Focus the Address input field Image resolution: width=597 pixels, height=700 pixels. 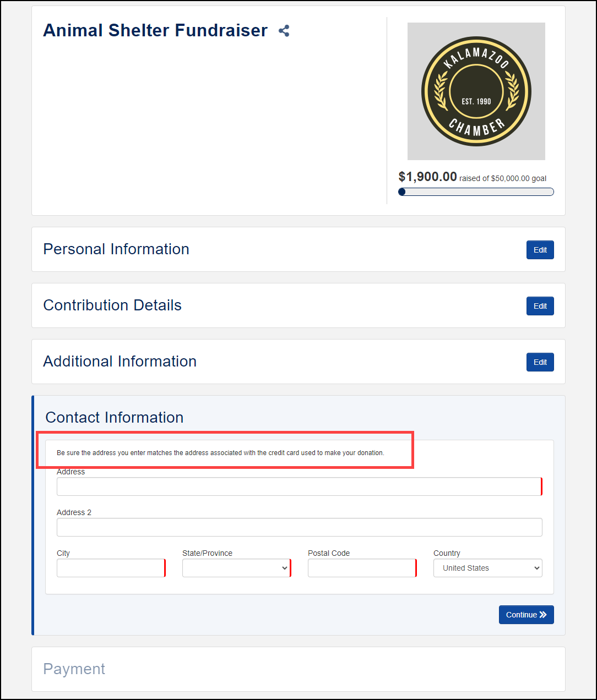300,486
